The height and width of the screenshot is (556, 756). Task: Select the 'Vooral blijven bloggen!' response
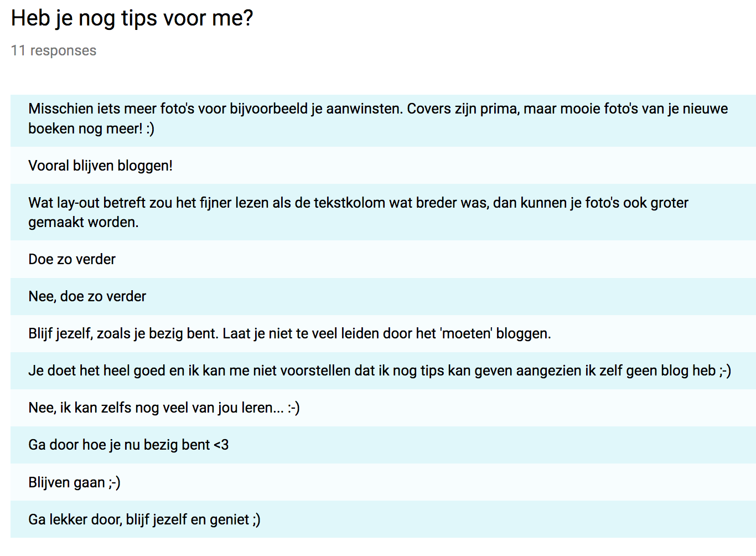[x=383, y=166]
